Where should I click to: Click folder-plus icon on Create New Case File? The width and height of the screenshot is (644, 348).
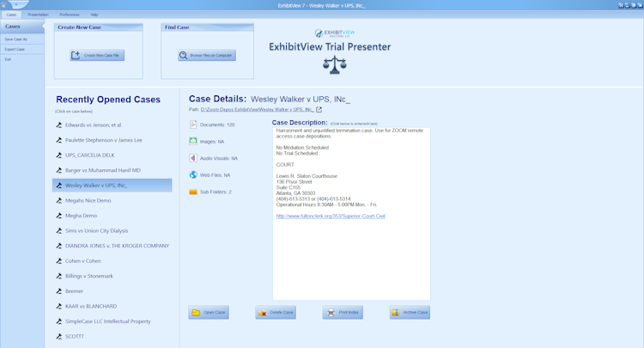tap(76, 55)
